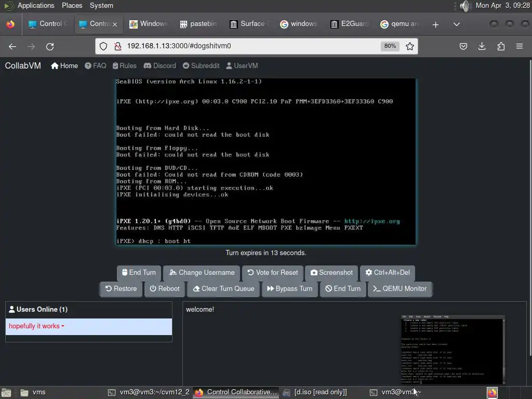Click the volume speaker icon in top panel

(465, 6)
